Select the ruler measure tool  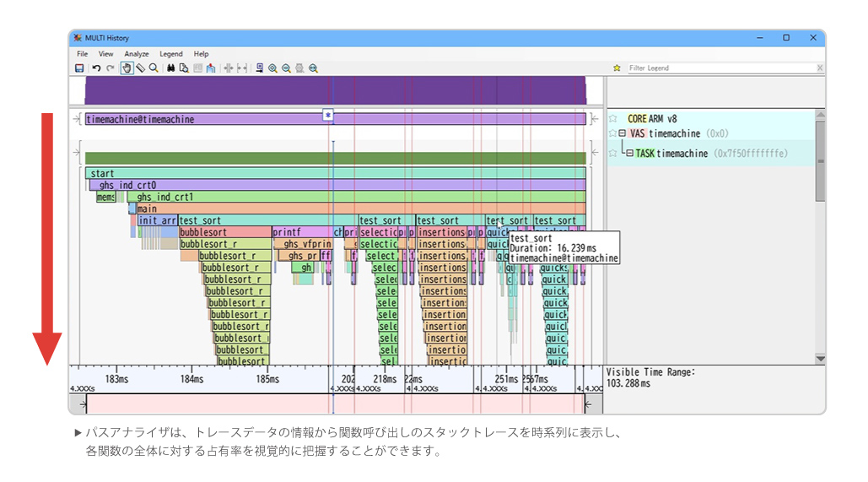[141, 68]
